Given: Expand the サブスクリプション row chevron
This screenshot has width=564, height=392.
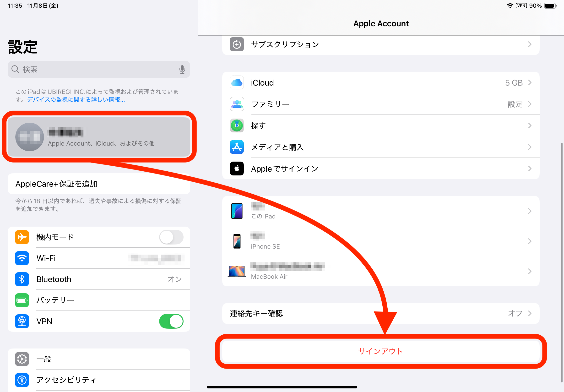Looking at the screenshot, I should click(530, 44).
